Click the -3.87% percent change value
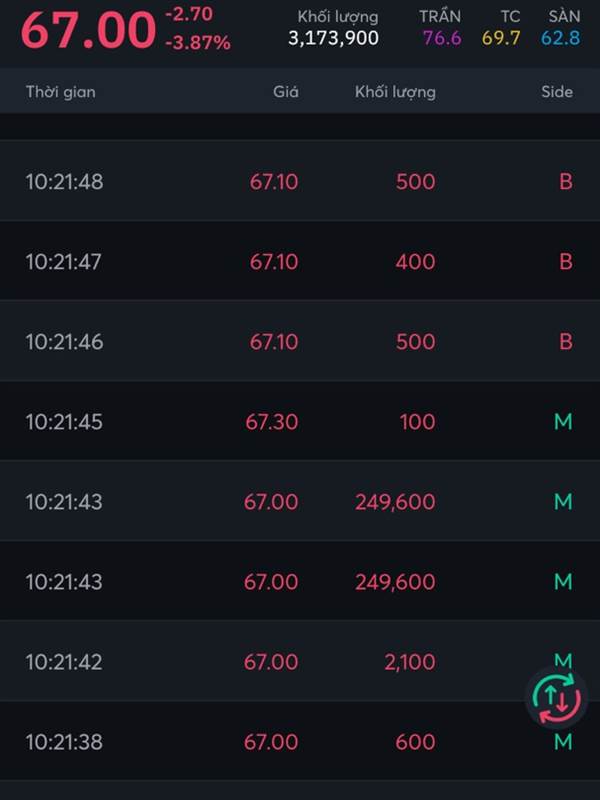Screen dimensions: 600x800 pos(197,43)
